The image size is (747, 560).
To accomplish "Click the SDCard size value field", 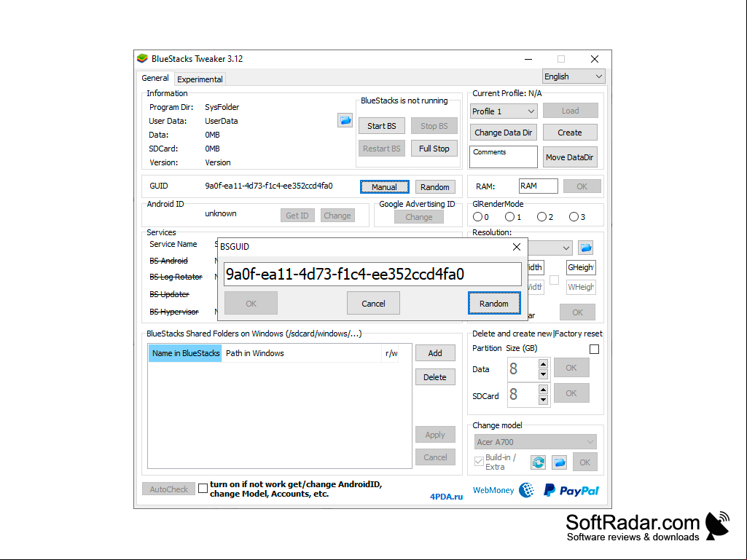I will pos(523,395).
